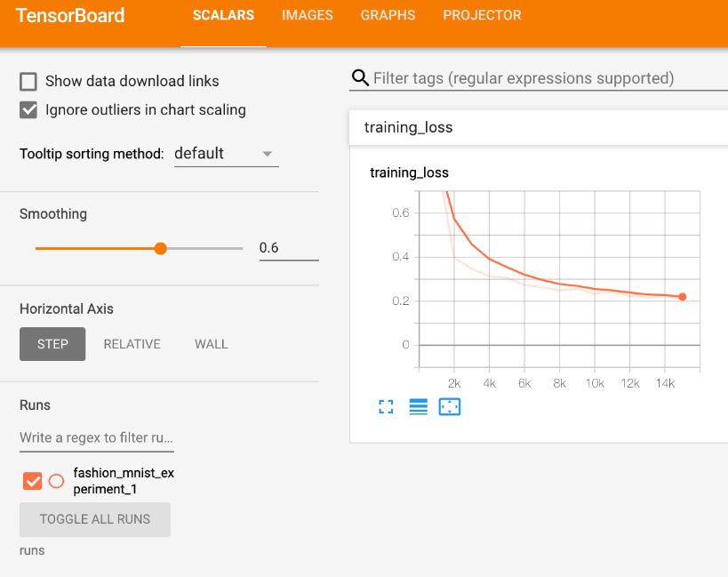Select RELATIVE horizontal axis mode
728x577 pixels.
coord(132,344)
